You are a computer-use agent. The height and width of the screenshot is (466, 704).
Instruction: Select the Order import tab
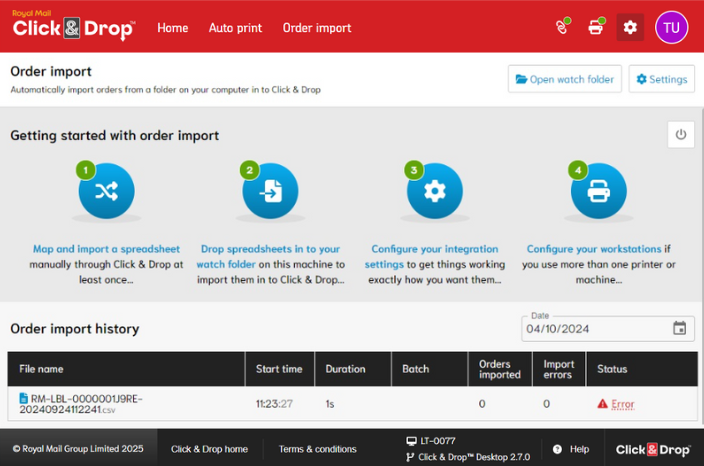coord(317,28)
